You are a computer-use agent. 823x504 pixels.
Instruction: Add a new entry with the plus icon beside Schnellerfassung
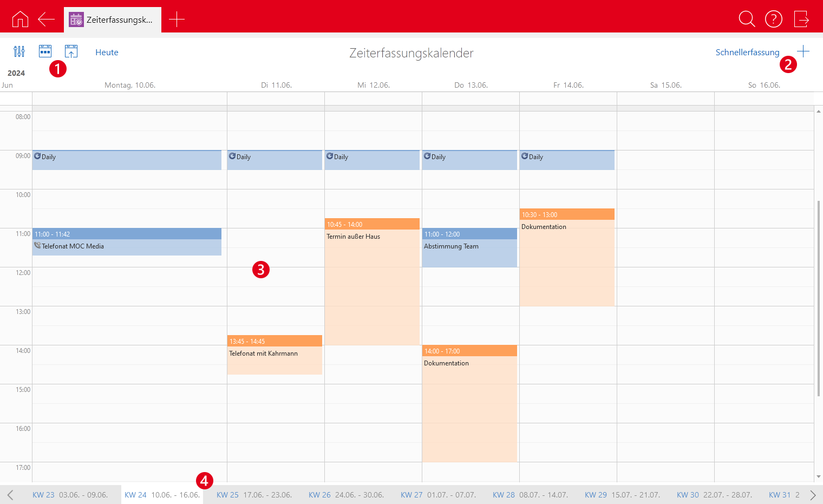pyautogui.click(x=803, y=51)
